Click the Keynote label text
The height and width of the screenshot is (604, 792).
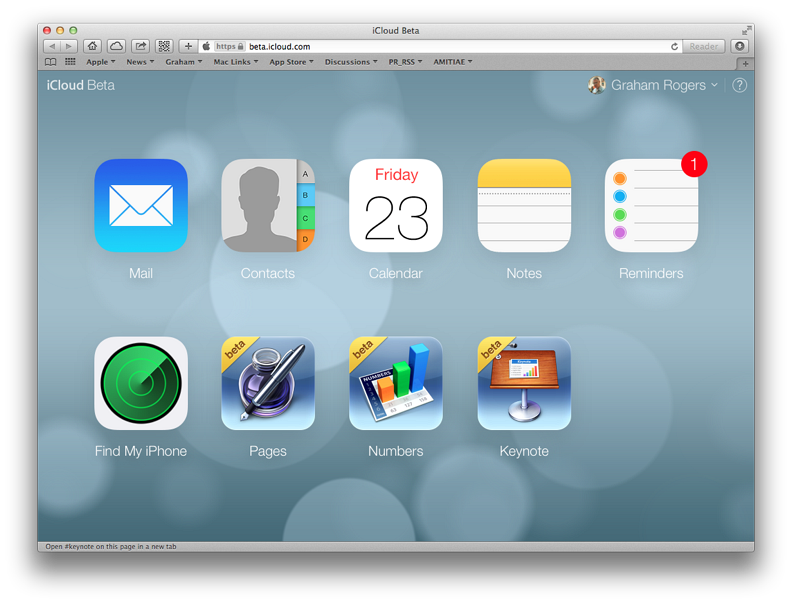[x=524, y=451]
